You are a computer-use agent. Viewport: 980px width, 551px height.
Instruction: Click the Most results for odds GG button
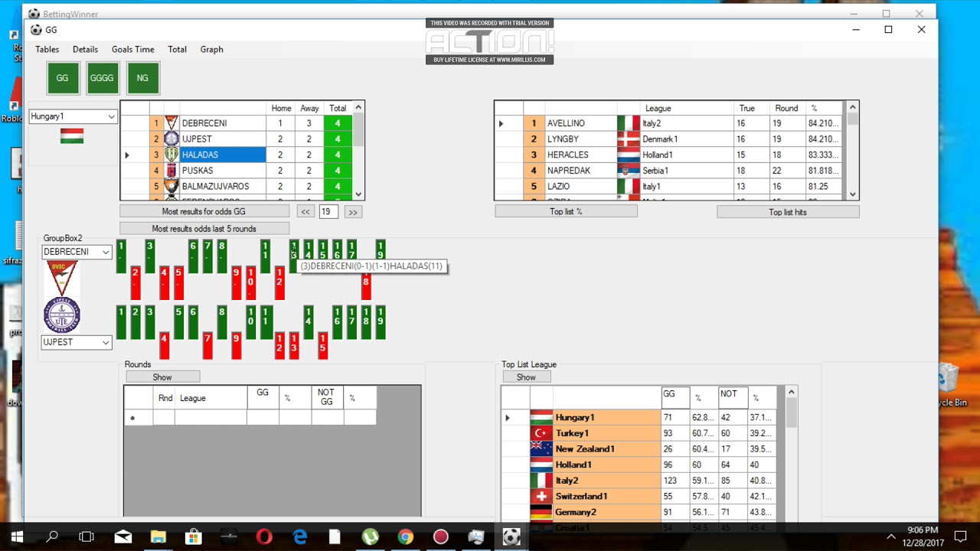(204, 211)
